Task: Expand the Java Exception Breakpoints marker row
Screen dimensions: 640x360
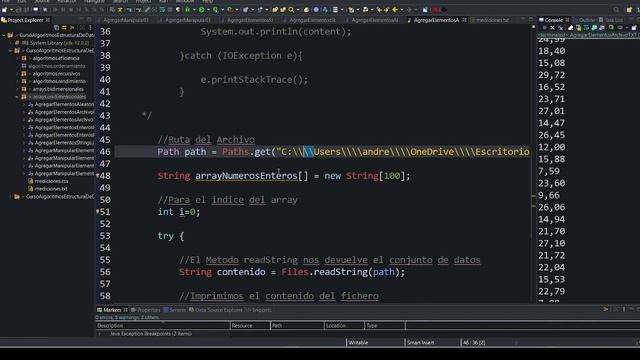Action: click(x=100, y=334)
